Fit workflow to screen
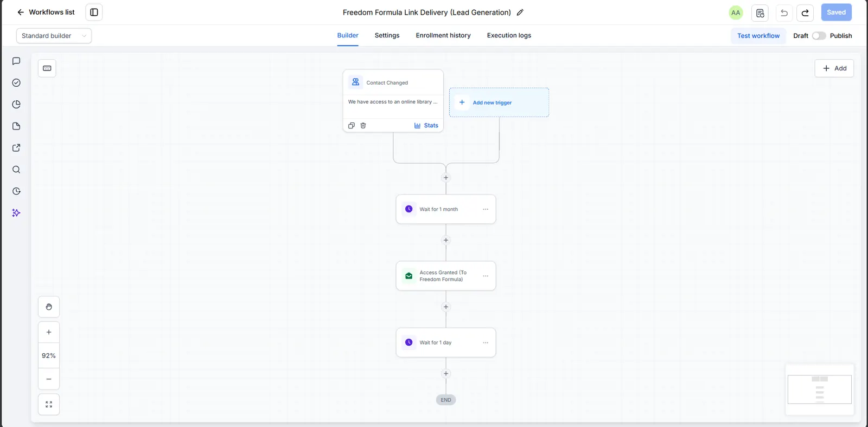Image resolution: width=868 pixels, height=427 pixels. (49, 404)
